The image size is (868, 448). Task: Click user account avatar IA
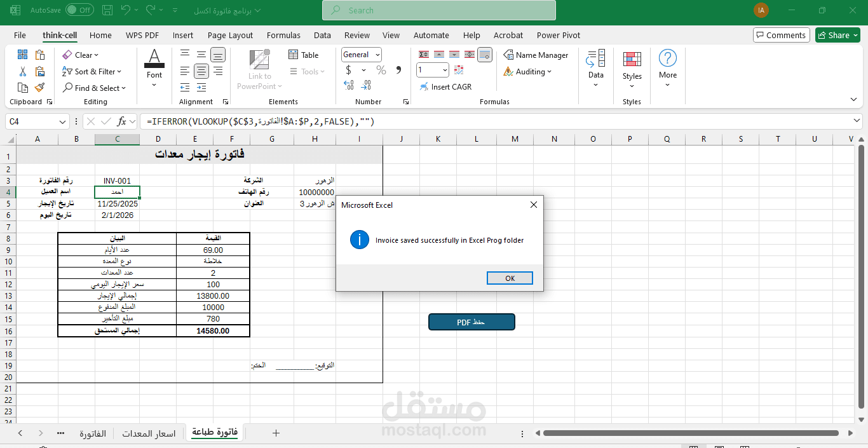[761, 10]
